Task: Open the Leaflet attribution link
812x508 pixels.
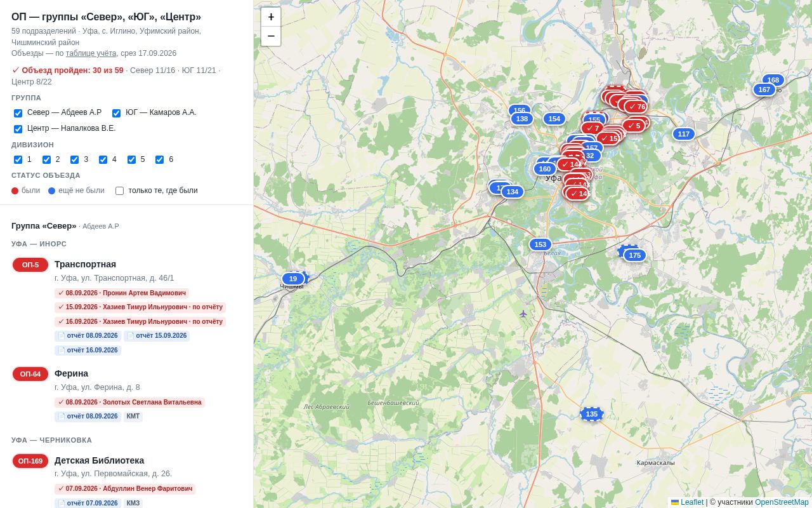Action: click(x=692, y=502)
